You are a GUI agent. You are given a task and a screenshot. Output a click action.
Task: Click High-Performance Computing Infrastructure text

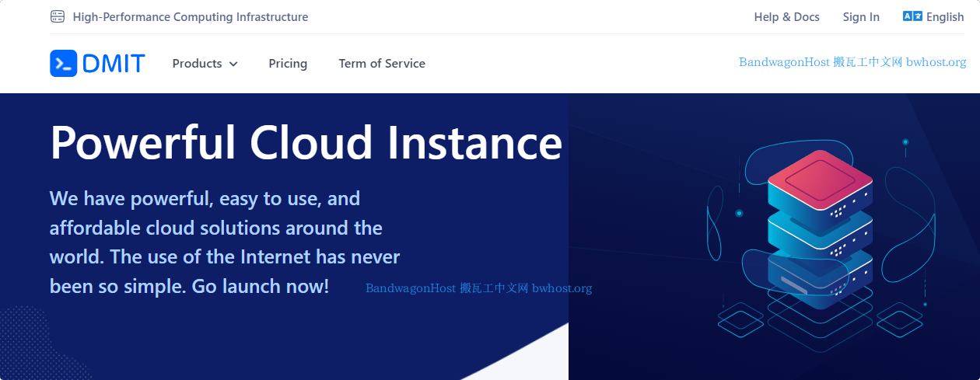191,16
